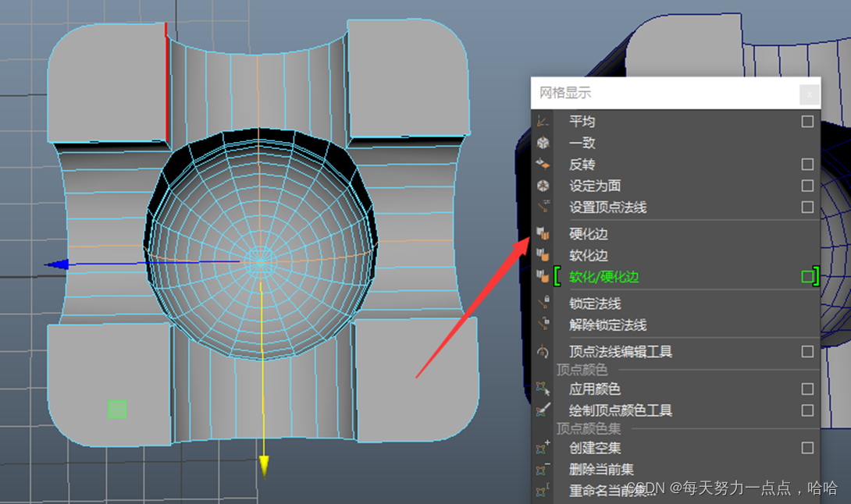Open option box for 平均

[x=807, y=122]
